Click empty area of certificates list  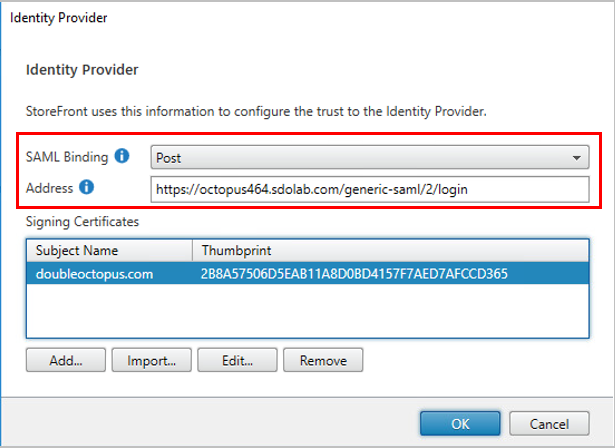308,310
